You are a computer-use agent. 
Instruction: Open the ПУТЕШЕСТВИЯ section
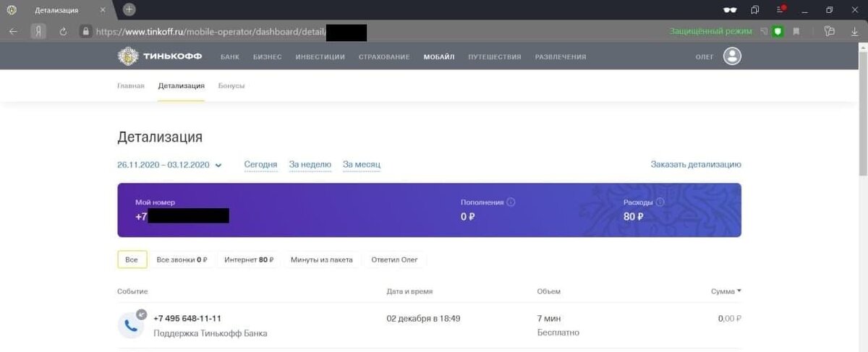495,56
